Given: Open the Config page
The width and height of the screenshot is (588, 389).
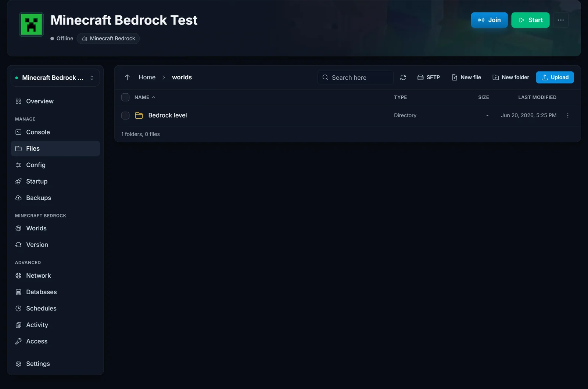Looking at the screenshot, I should coord(55,165).
